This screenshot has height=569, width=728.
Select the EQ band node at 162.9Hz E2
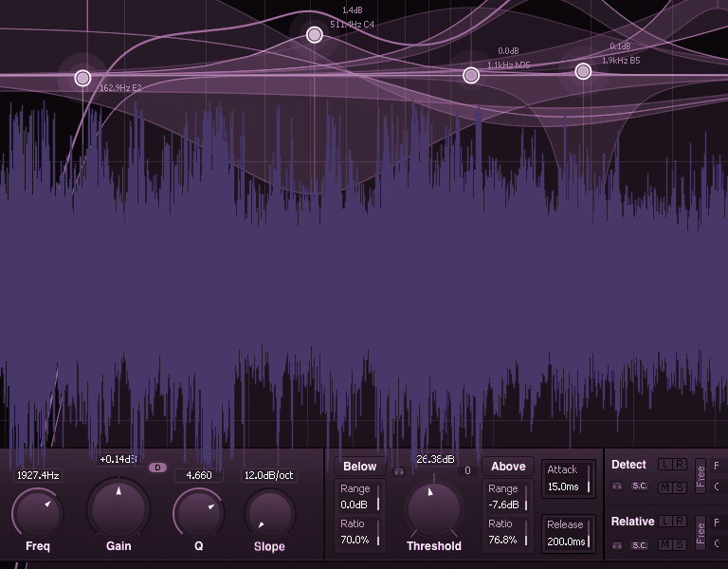pyautogui.click(x=82, y=78)
